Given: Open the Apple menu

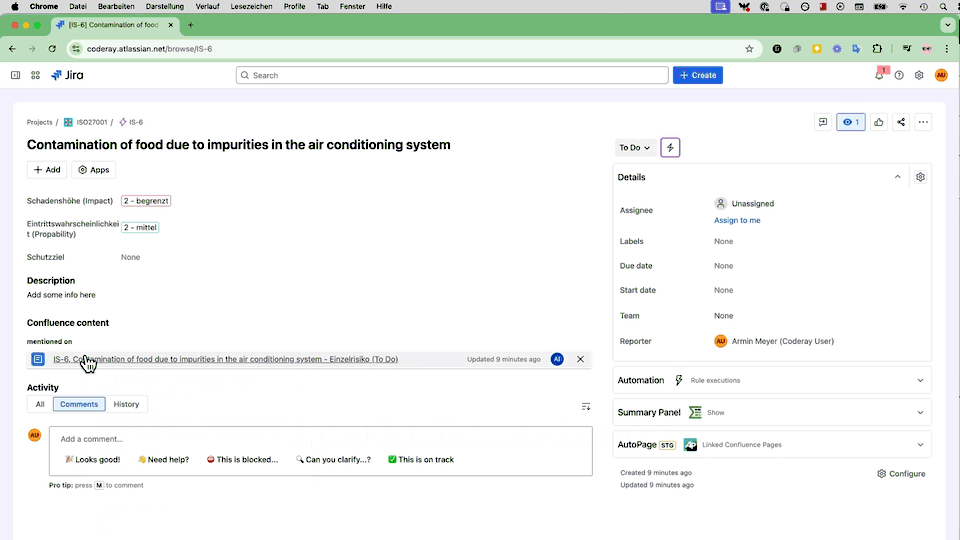Looking at the screenshot, I should point(15,6).
